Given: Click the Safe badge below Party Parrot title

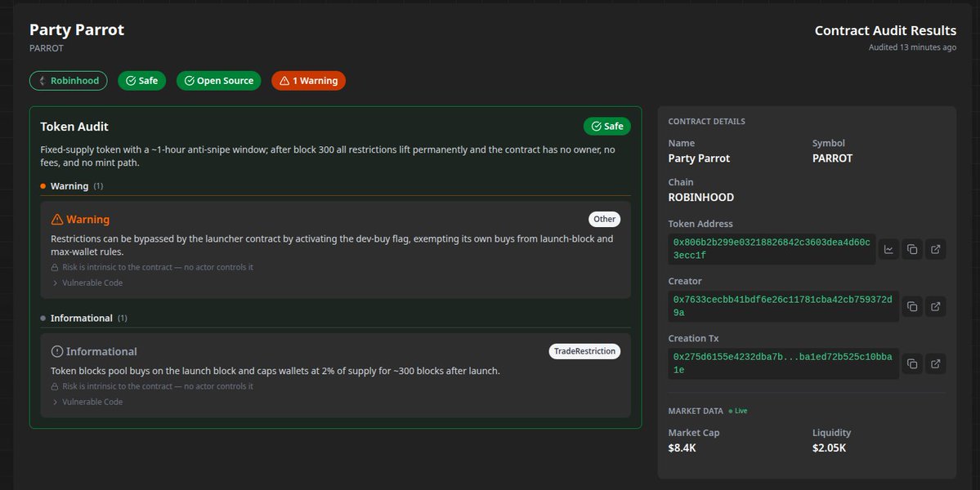Looking at the screenshot, I should pos(142,81).
